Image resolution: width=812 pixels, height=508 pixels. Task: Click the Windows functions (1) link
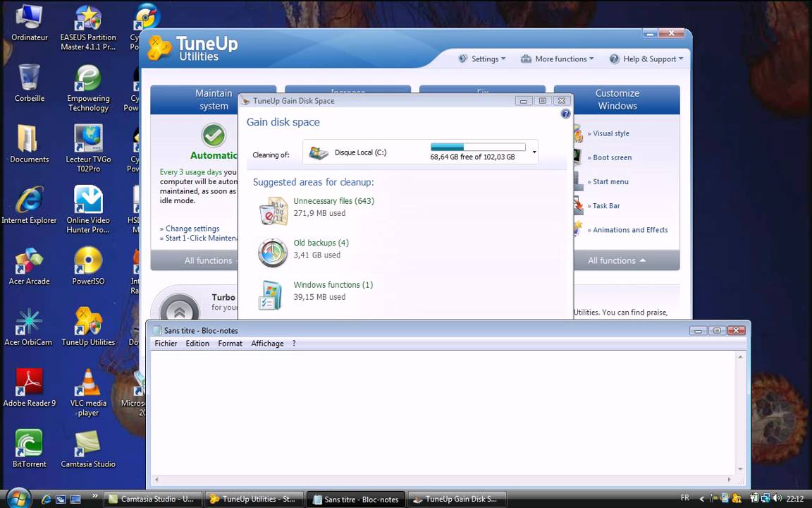(333, 284)
